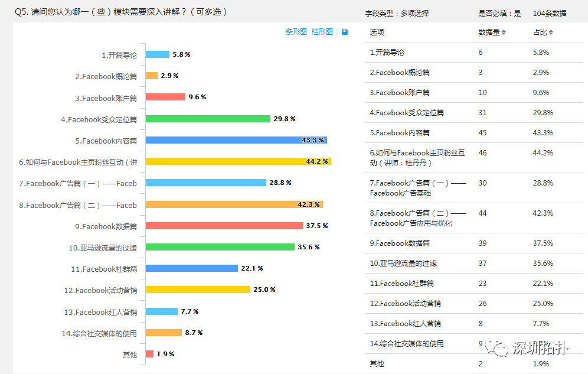Click the WeChat watermark logo icon

coord(500,348)
